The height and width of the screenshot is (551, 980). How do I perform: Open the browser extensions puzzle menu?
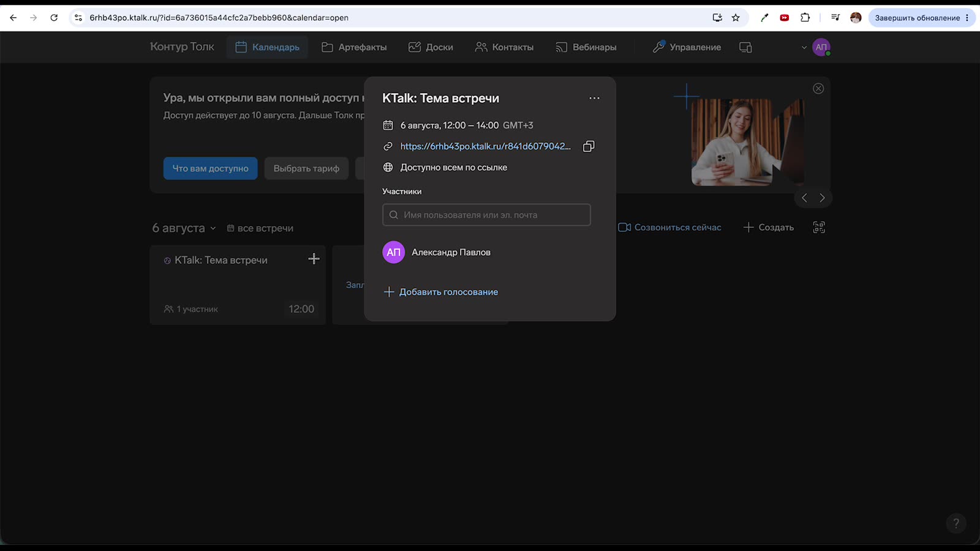pyautogui.click(x=805, y=18)
